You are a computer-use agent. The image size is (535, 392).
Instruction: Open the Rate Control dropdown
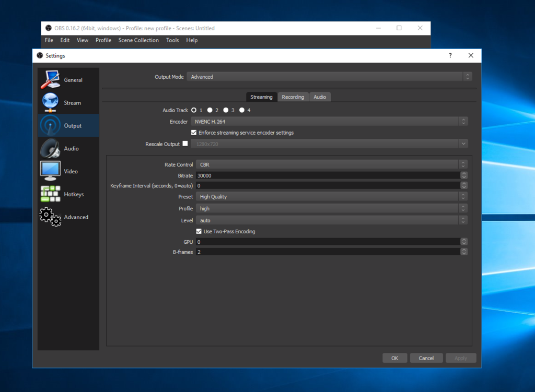point(331,164)
